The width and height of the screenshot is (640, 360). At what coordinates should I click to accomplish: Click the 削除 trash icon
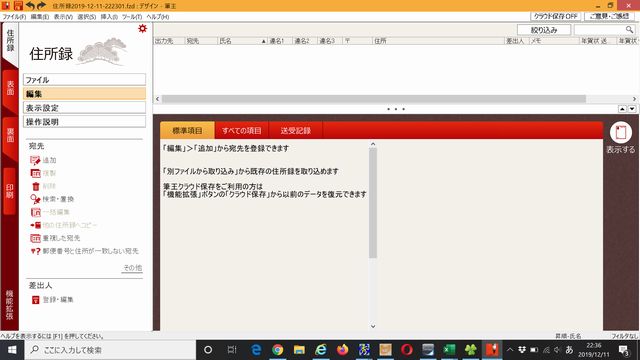pos(36,187)
